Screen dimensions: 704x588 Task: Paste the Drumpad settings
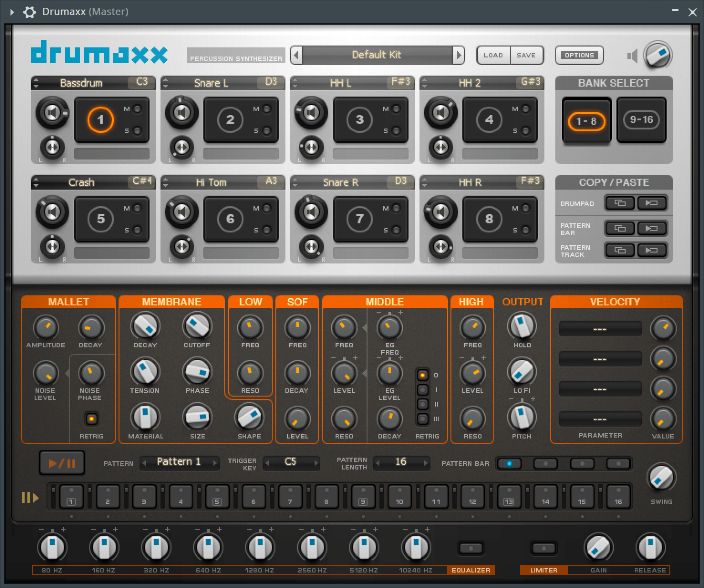tap(652, 203)
